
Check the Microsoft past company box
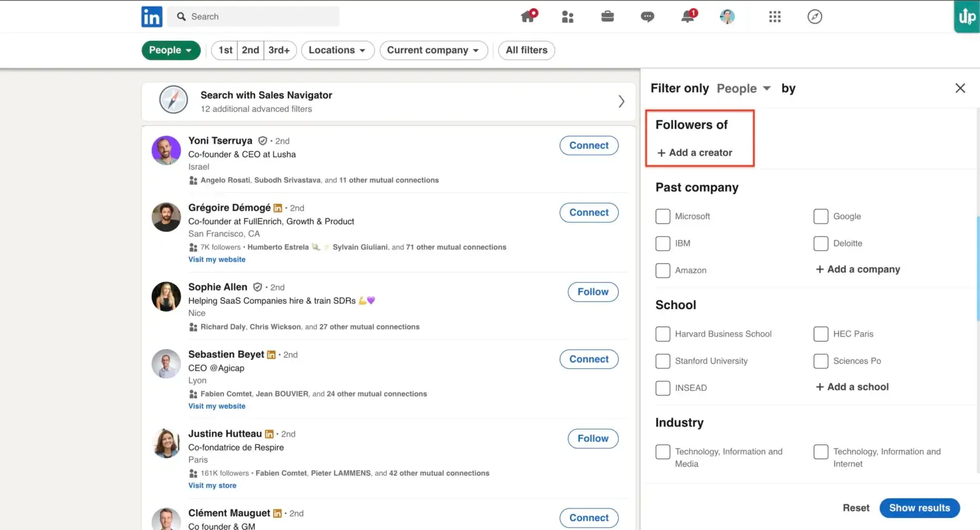[x=663, y=216]
